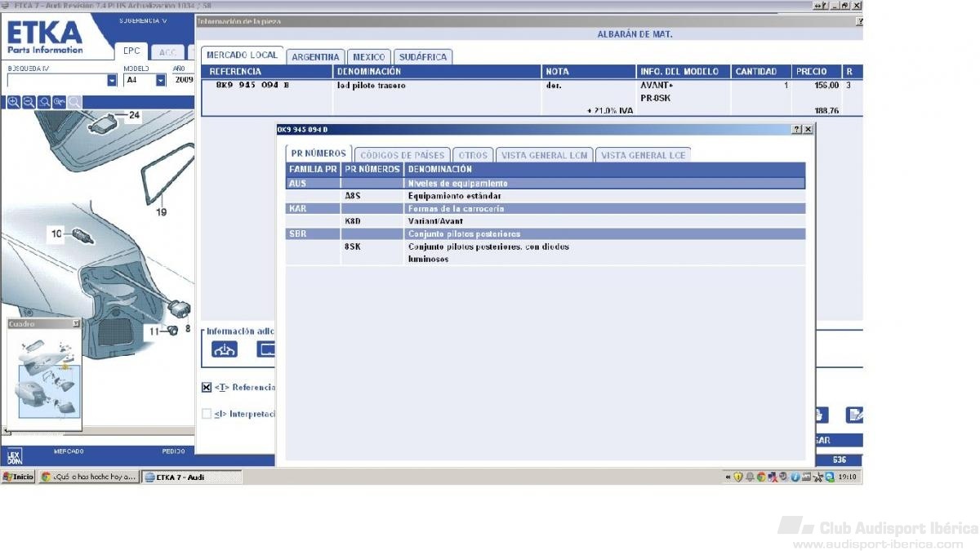Click the CANTIDAD column header
Viewport: 980px width, 551px height.
tap(761, 72)
